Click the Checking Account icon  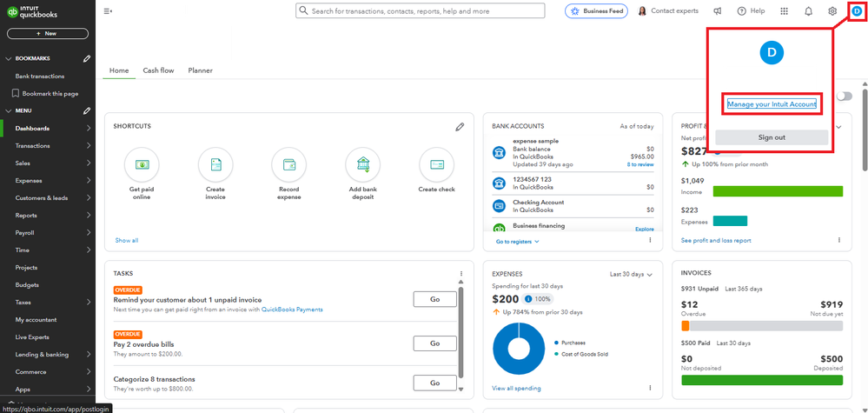[499, 206]
